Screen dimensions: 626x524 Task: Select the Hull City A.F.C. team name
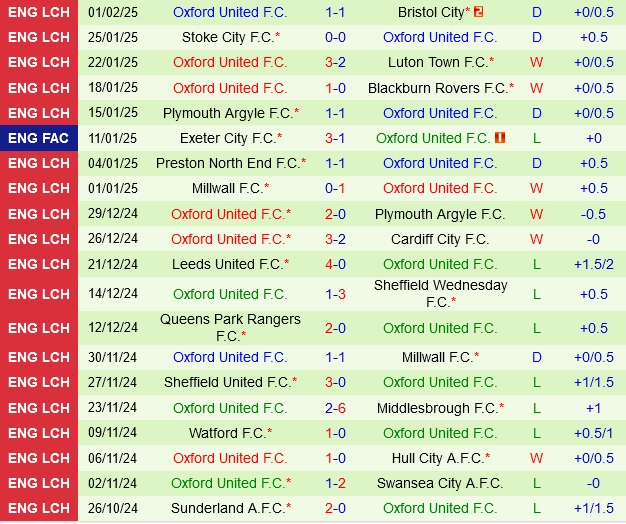click(x=438, y=458)
